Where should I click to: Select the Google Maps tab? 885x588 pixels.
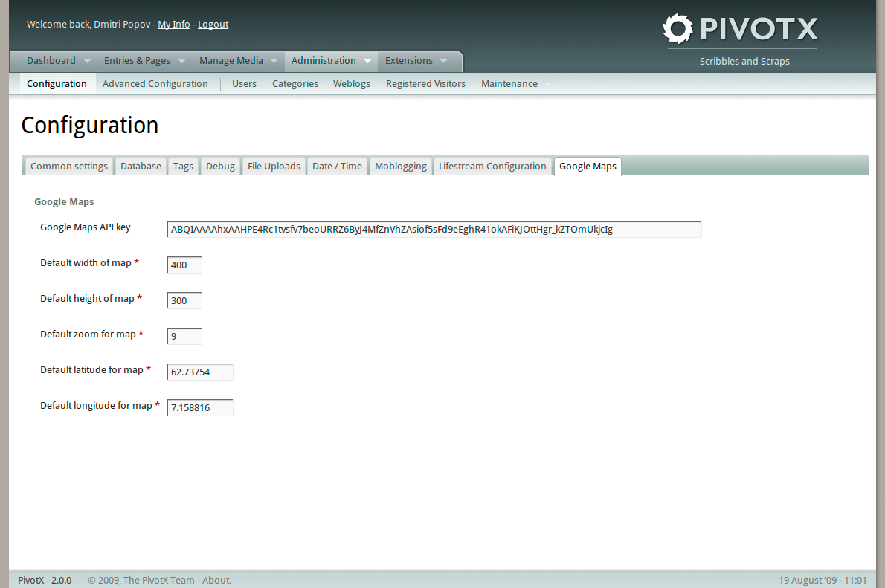[588, 166]
